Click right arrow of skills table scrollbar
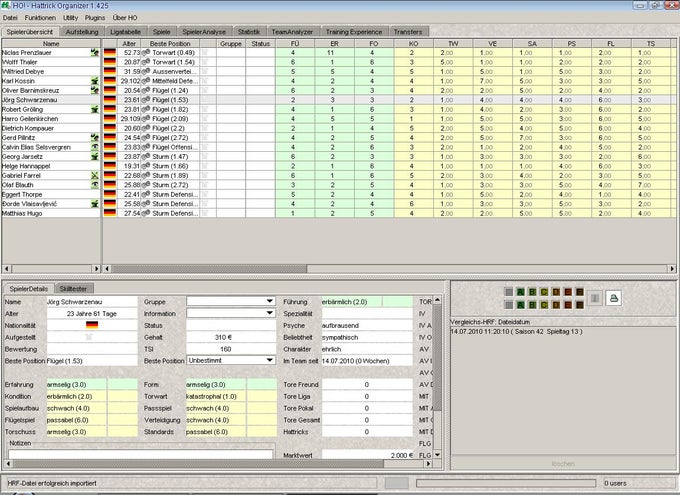 pyautogui.click(x=672, y=269)
